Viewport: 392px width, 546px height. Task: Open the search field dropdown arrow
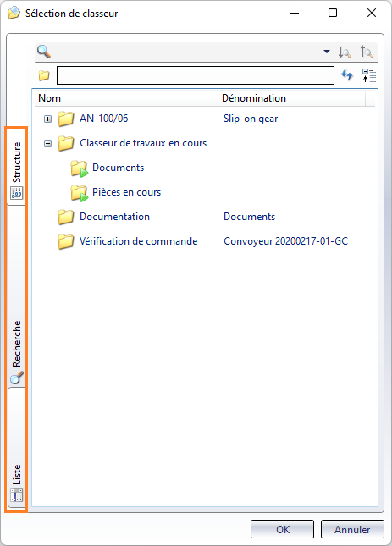(x=327, y=52)
